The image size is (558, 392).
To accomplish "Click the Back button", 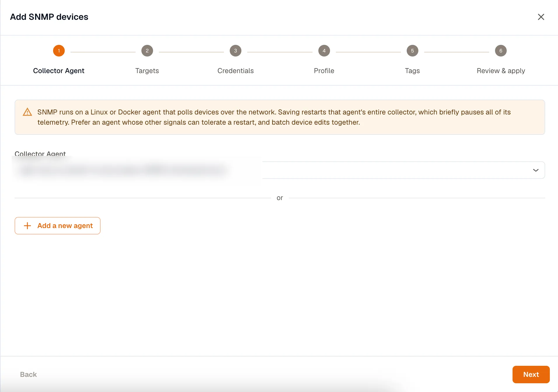I will pos(28,375).
